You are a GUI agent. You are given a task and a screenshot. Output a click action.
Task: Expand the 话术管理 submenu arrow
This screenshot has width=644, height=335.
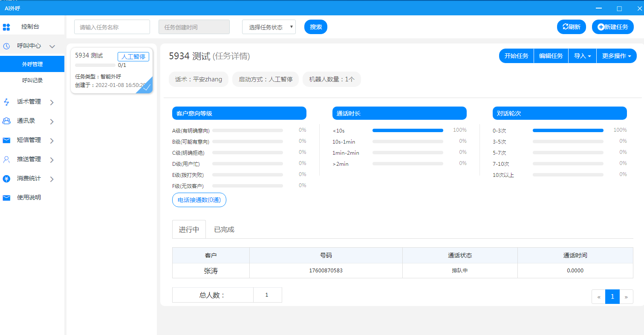coord(52,102)
